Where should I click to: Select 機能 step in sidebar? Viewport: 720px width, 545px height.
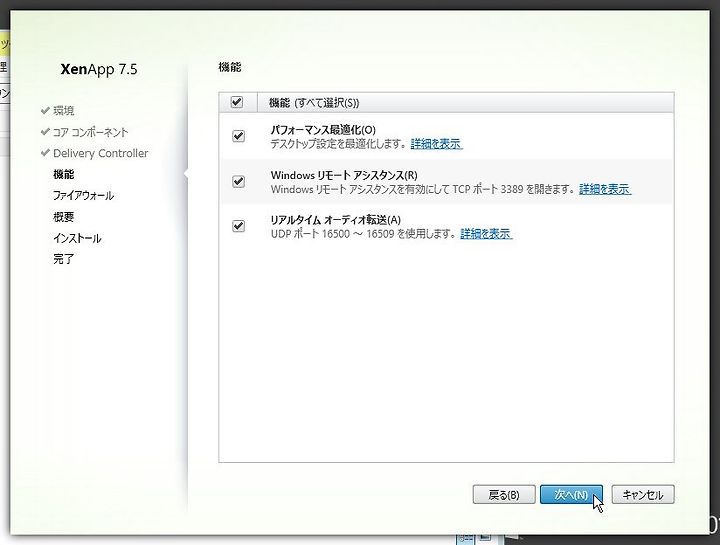click(63, 174)
